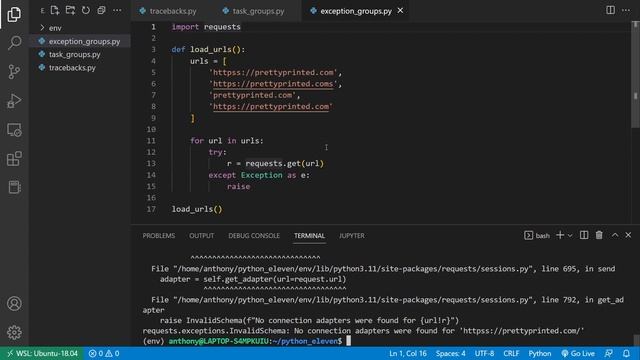Viewport: 640px width, 360px height.
Task: Create a new folder in Explorer
Action: click(70, 10)
